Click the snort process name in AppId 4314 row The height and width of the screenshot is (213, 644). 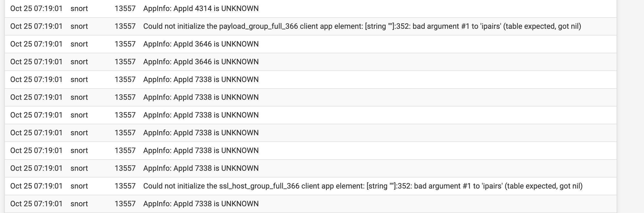click(79, 9)
